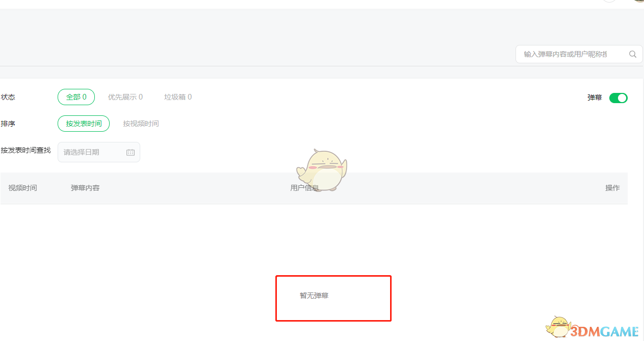Select the 全部 0 status filter
644x341 pixels.
tap(76, 97)
